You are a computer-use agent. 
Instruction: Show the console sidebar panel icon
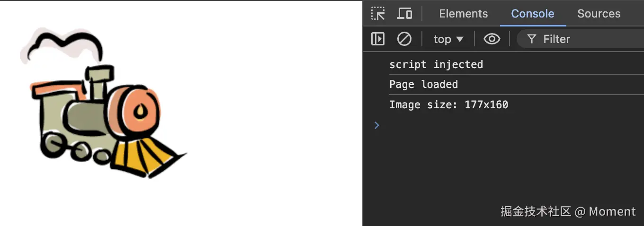pos(378,39)
